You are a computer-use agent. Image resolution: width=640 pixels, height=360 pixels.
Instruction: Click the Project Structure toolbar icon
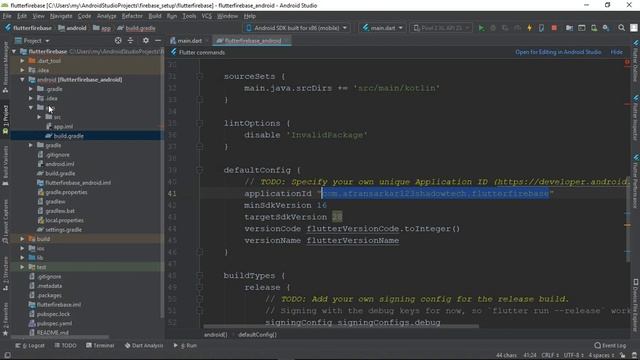coord(569,28)
